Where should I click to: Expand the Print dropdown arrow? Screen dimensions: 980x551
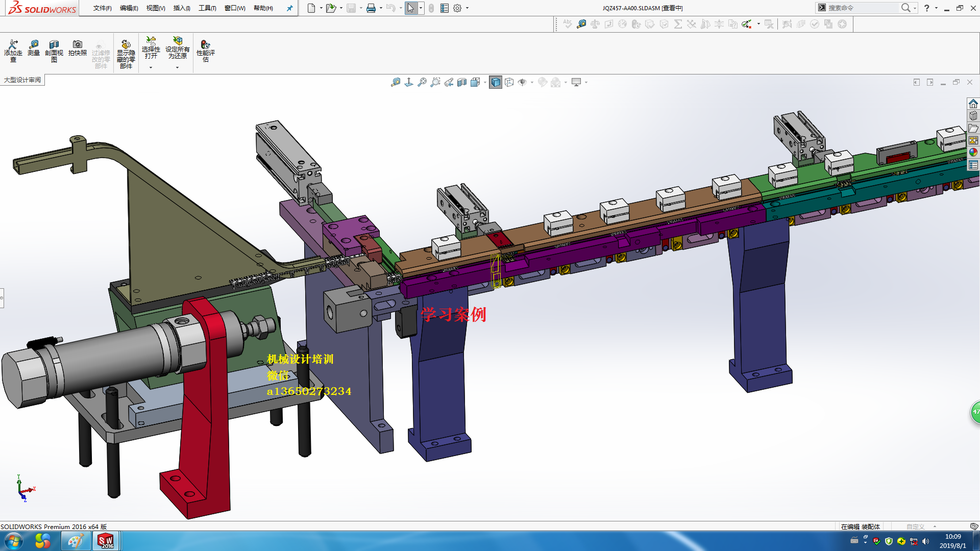[381, 8]
